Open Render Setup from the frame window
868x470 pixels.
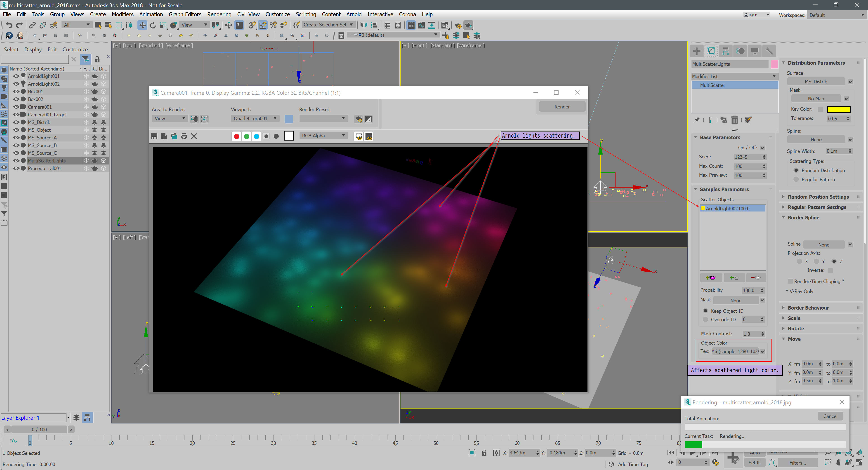[x=358, y=119]
